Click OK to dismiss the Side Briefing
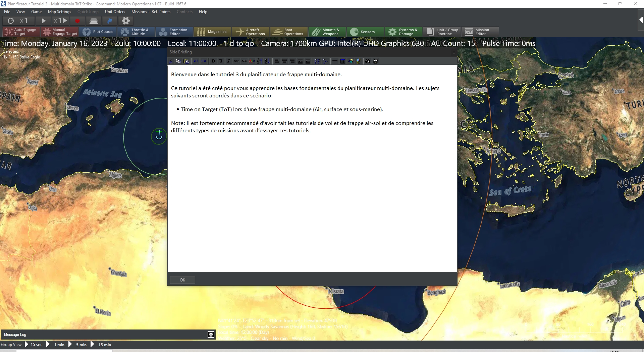This screenshot has width=644, height=352. tap(182, 280)
